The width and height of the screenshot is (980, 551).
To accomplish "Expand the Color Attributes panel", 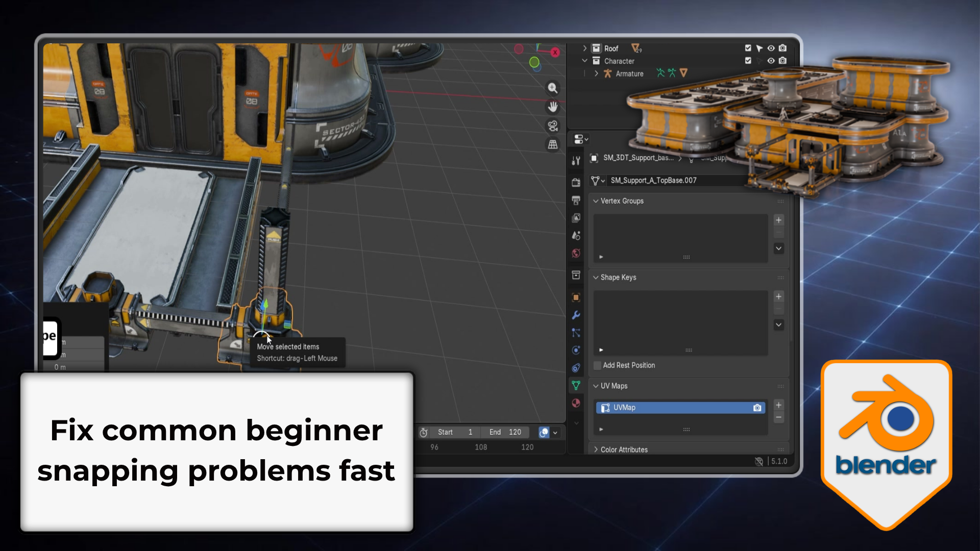I will coord(596,449).
